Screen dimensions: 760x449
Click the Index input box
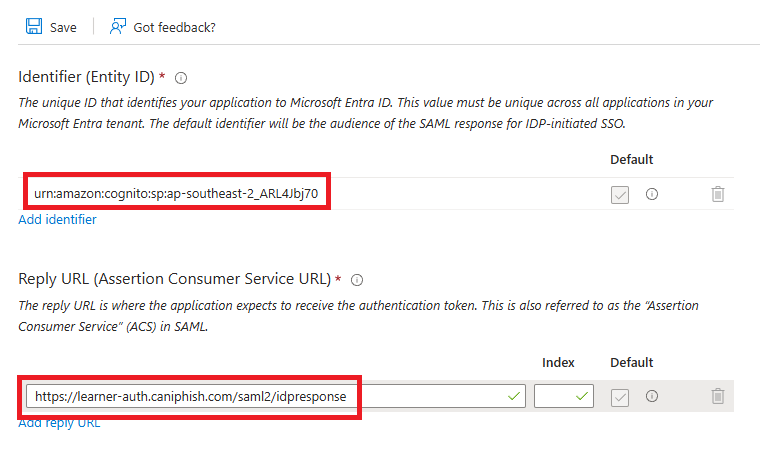tap(555, 396)
